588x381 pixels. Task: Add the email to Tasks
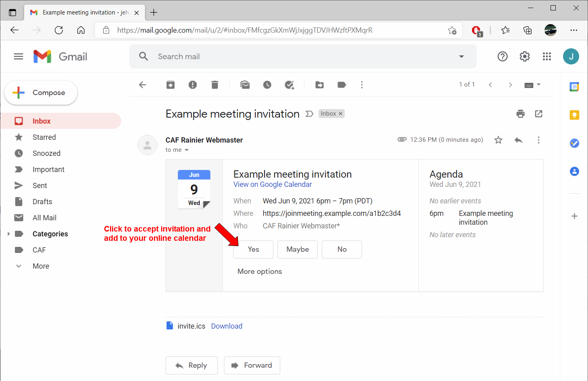(289, 85)
